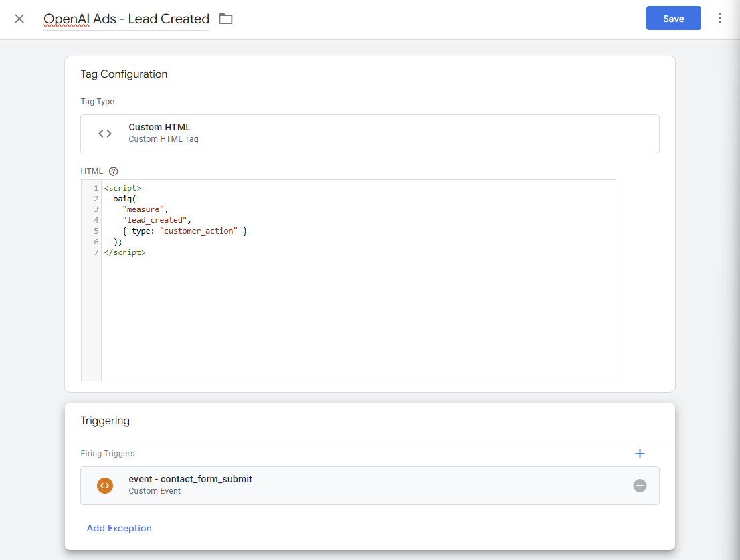The width and height of the screenshot is (740, 560).
Task: Click the orange Custom Event trigger icon
Action: [x=105, y=486]
